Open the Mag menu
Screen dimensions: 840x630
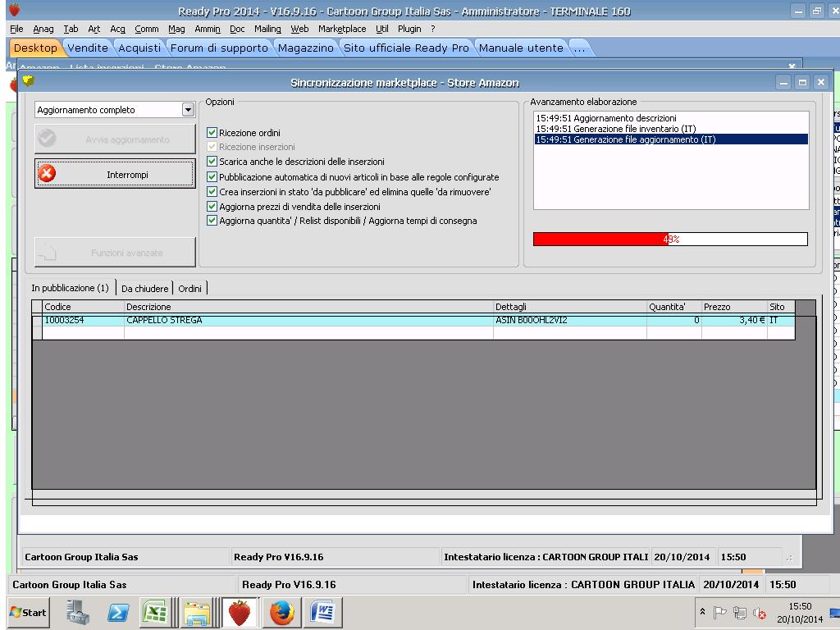[176, 29]
